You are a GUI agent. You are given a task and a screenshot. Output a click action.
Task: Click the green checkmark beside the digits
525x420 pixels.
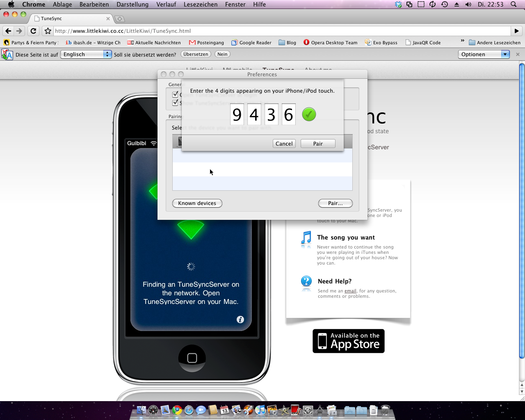309,114
